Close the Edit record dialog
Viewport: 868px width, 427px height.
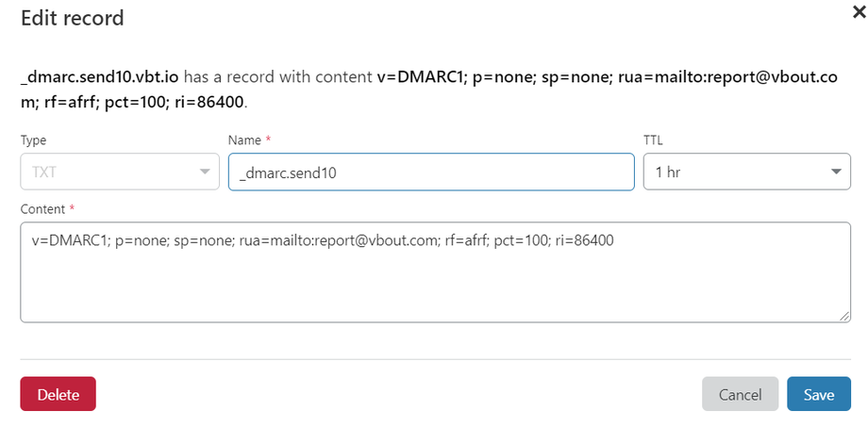[857, 11]
